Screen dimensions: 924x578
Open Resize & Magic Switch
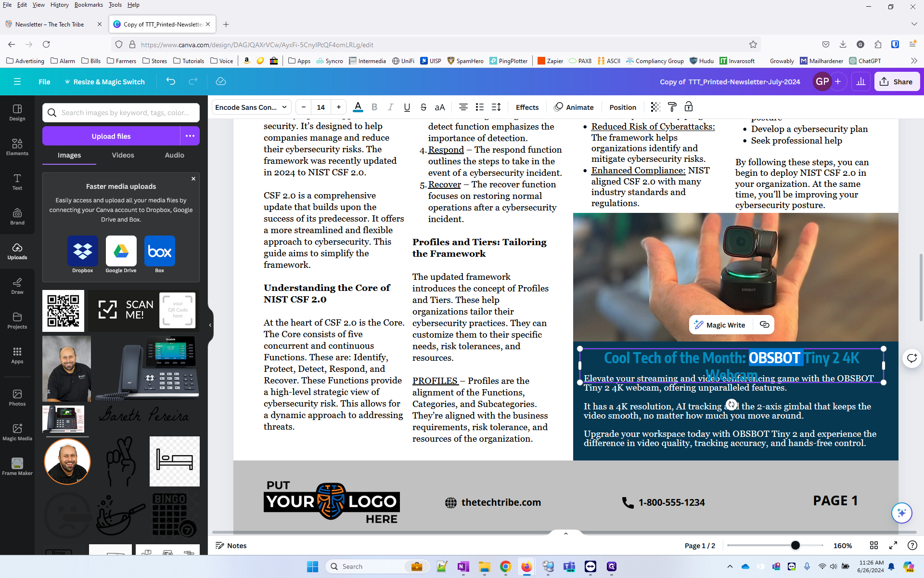105,81
